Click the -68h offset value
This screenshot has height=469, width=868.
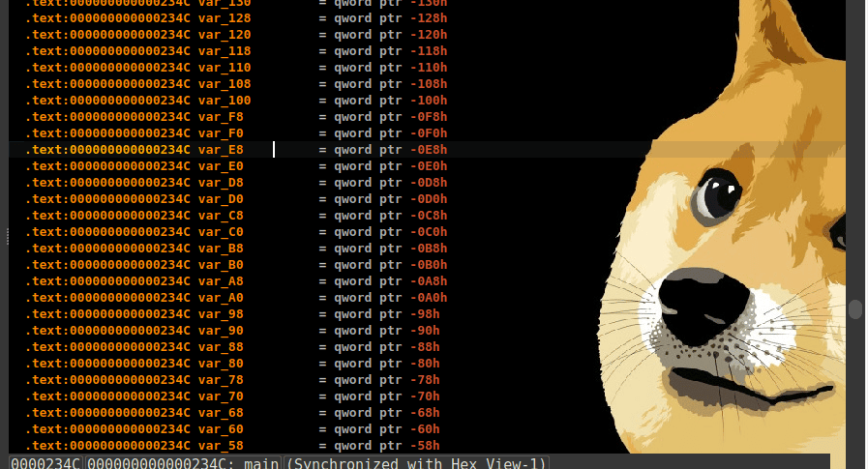click(x=425, y=413)
